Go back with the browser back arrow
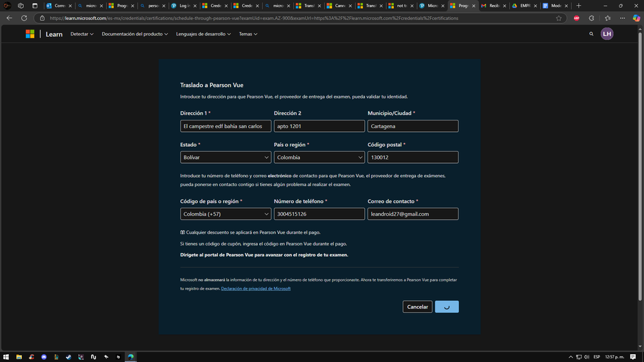Image resolution: width=644 pixels, height=362 pixels. click(x=9, y=18)
